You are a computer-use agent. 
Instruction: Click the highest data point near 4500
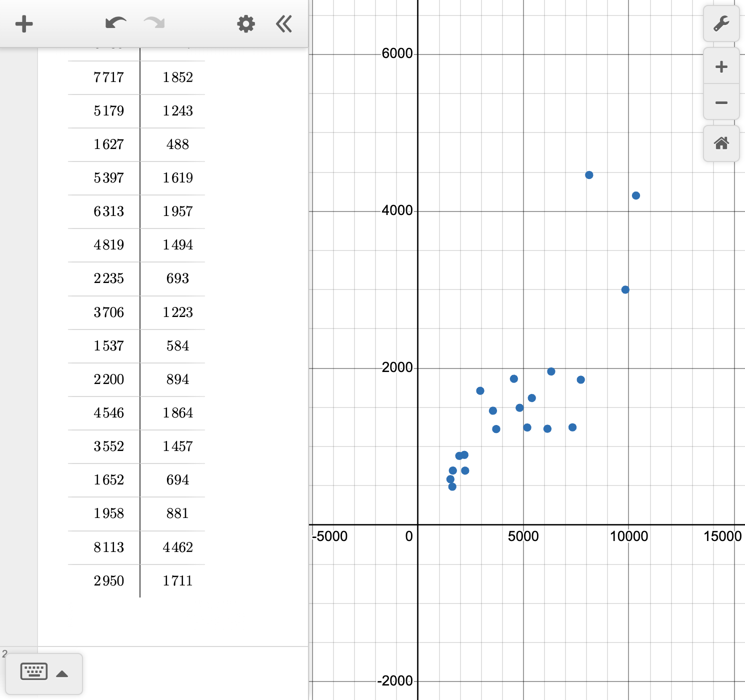tap(589, 174)
